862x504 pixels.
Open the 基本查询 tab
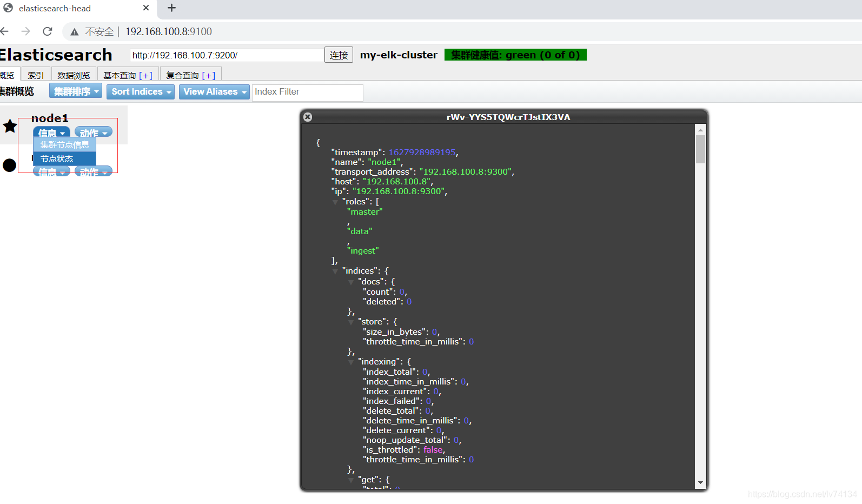(x=128, y=75)
